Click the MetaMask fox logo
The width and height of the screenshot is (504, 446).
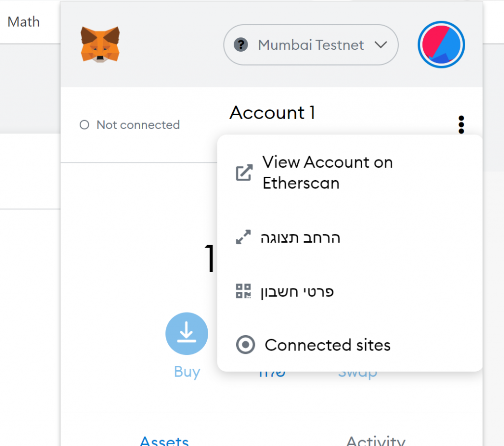(x=100, y=45)
